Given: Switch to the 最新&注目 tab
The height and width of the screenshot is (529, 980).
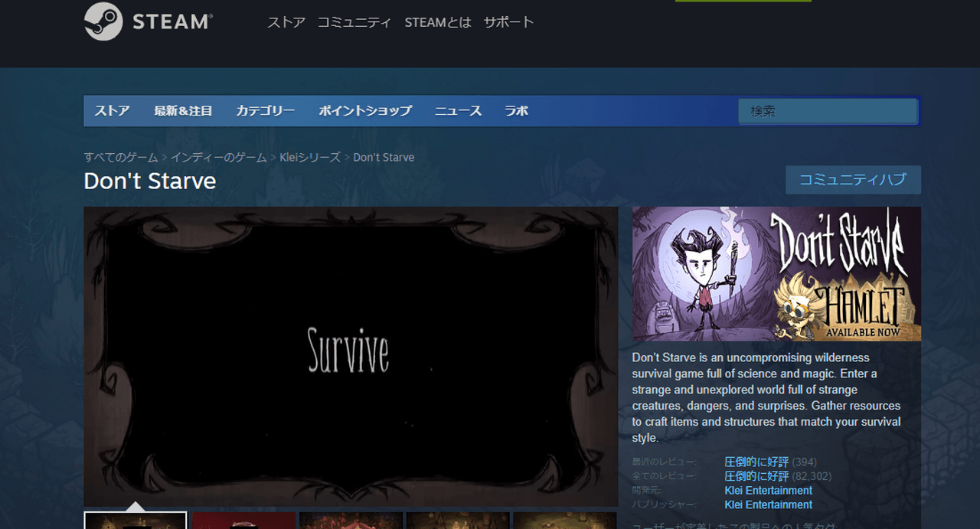Looking at the screenshot, I should click(184, 110).
